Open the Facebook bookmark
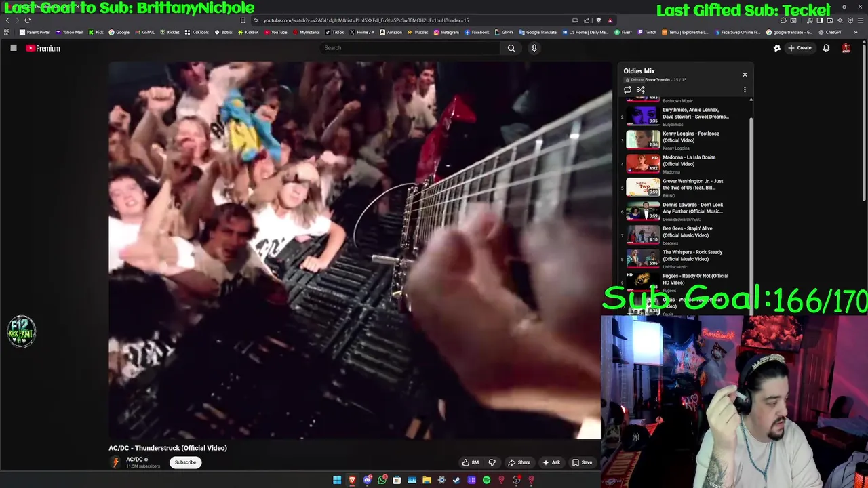This screenshot has width=868, height=488. click(477, 32)
